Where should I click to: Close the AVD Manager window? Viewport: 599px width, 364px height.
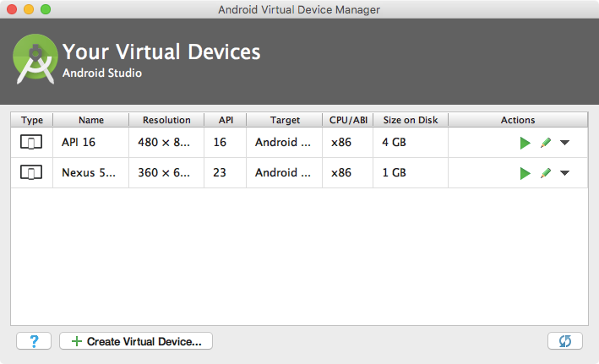pyautogui.click(x=12, y=9)
